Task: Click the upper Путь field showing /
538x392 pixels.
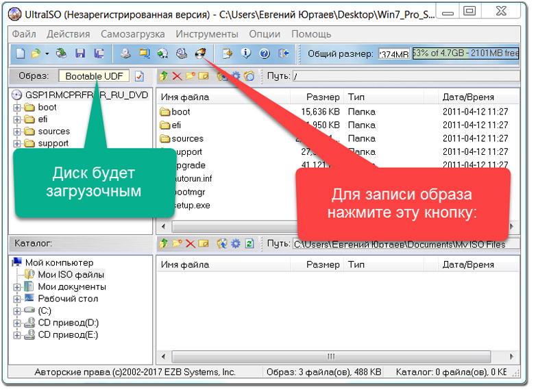Action: 406,76
